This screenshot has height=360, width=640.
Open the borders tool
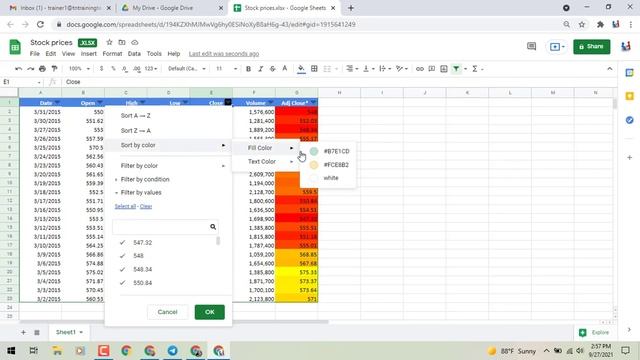coord(314,69)
